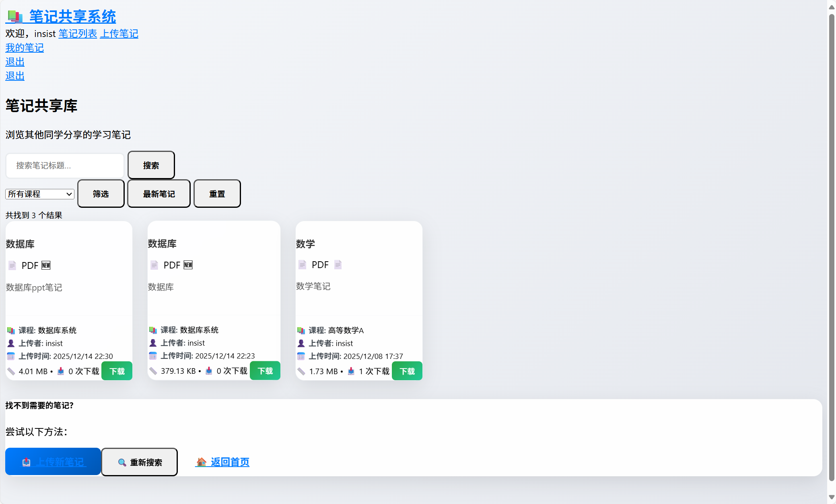
Task: Sort by 最新笔记
Action: click(159, 194)
